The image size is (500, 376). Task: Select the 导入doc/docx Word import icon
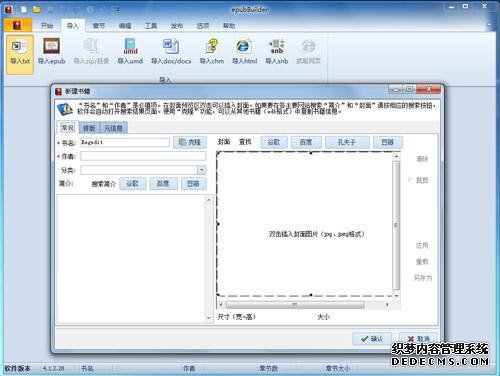tap(171, 52)
